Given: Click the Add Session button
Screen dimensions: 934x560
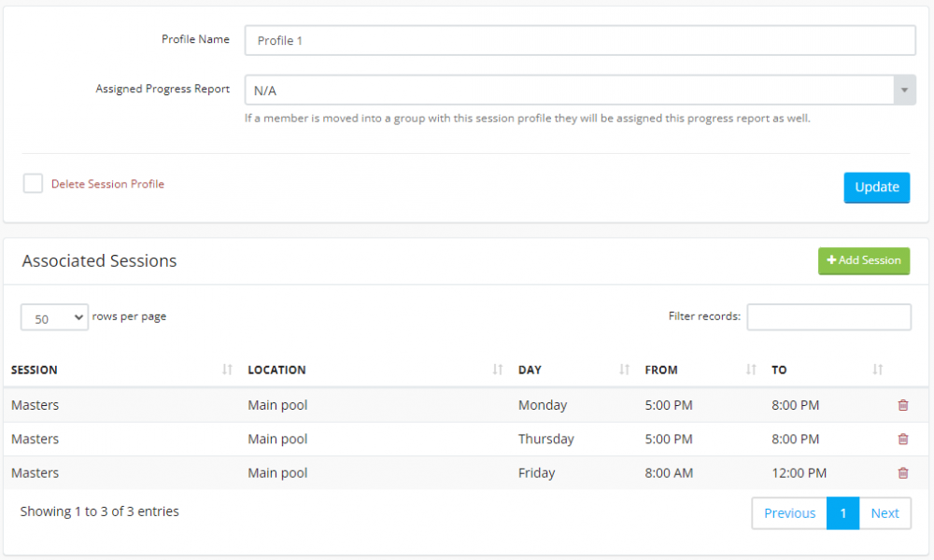Looking at the screenshot, I should (x=864, y=261).
